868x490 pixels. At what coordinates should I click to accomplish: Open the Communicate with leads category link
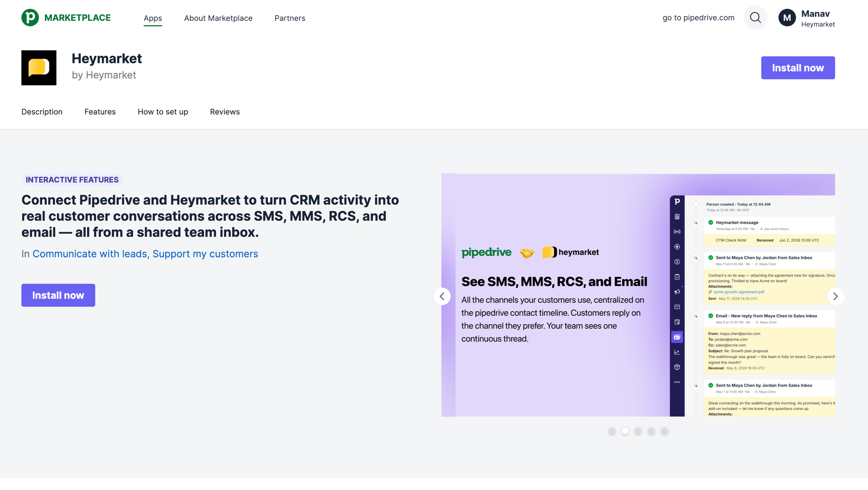tap(90, 254)
